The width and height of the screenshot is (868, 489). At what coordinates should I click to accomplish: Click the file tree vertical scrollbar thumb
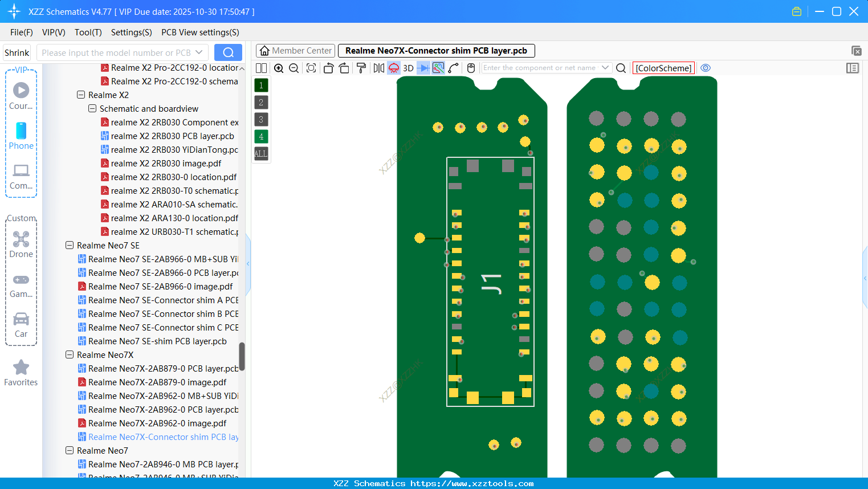coord(242,356)
